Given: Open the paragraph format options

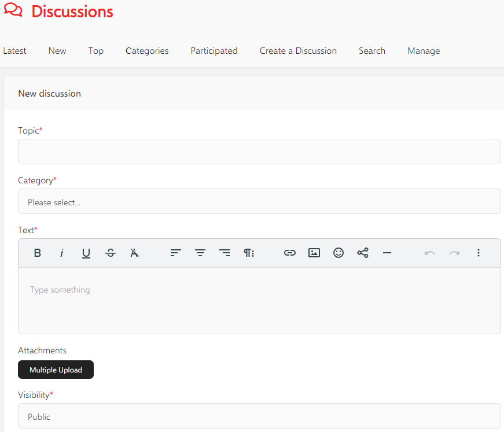Looking at the screenshot, I should [249, 253].
